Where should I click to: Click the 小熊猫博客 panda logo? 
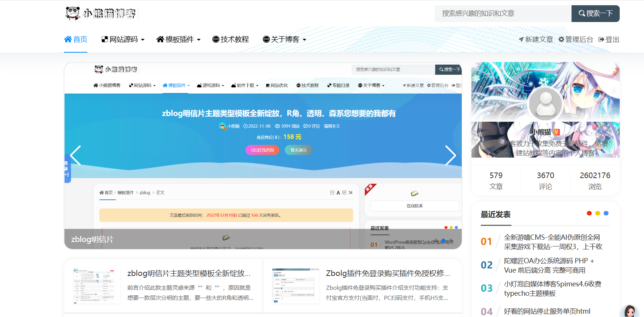coord(101,13)
